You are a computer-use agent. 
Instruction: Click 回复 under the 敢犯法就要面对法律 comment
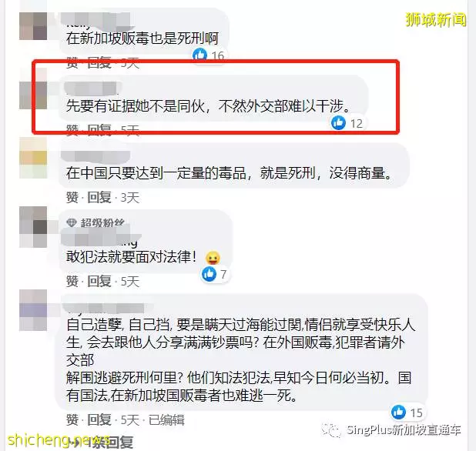tap(99, 281)
